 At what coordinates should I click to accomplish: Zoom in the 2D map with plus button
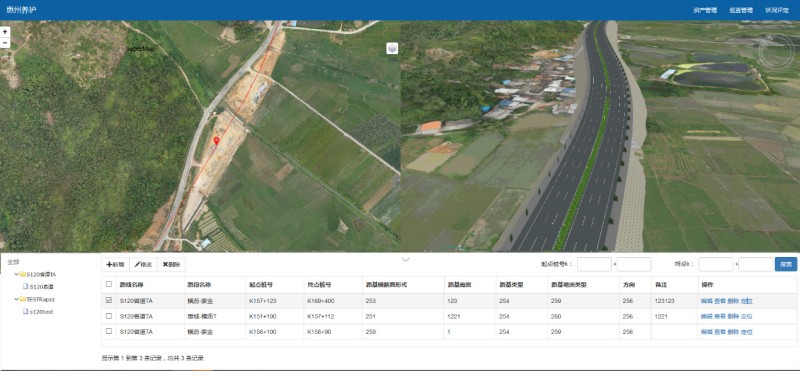5,31
